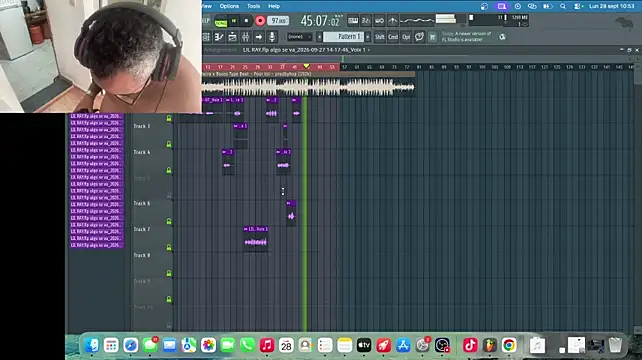Viewport: 642px width, 360px height.
Task: Click the battery status icon
Action: pyautogui.click(x=547, y=6)
